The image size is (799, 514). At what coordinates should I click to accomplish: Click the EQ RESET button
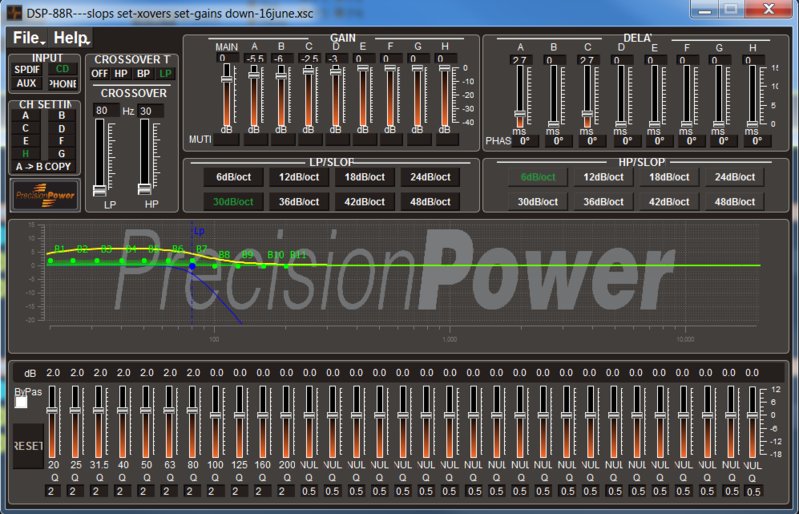click(x=28, y=446)
